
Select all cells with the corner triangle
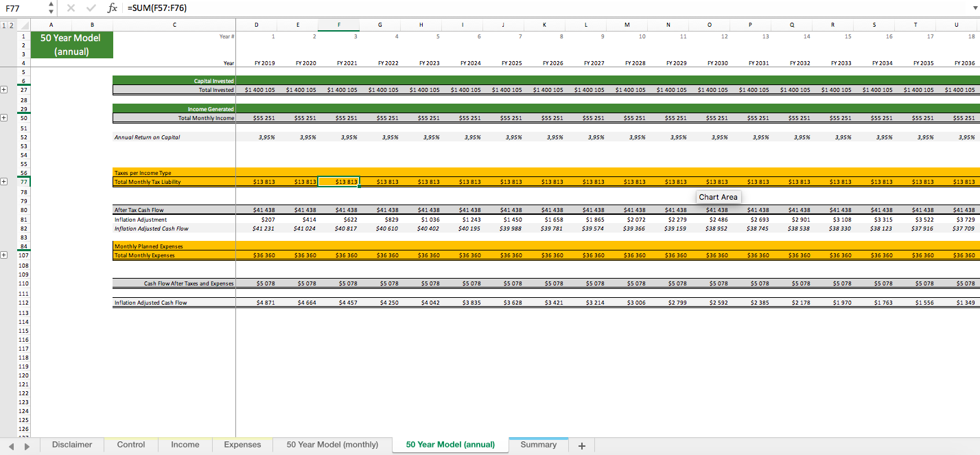pos(24,24)
